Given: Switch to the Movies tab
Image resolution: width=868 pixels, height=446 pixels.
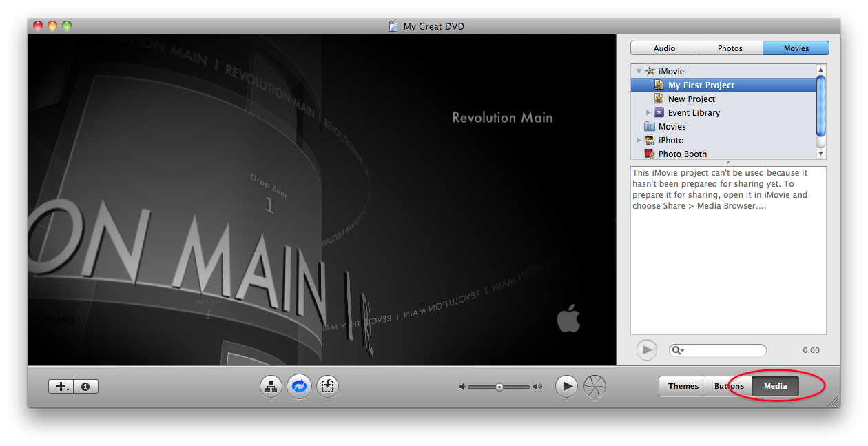Looking at the screenshot, I should pyautogui.click(x=796, y=48).
